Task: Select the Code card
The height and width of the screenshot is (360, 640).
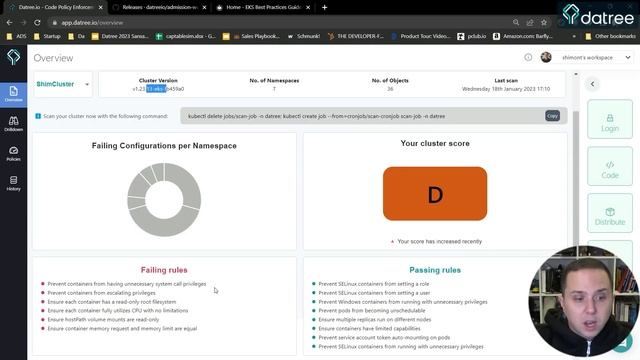Action: (x=610, y=166)
